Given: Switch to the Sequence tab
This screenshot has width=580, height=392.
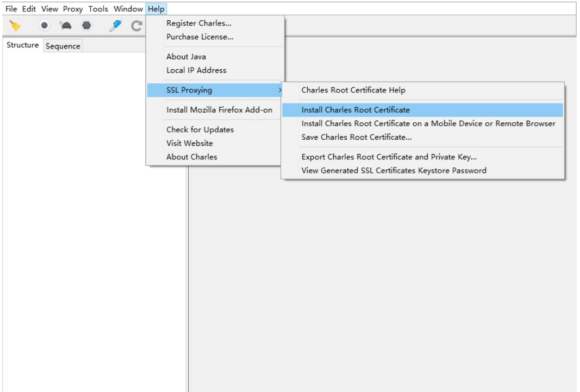Looking at the screenshot, I should pos(63,46).
